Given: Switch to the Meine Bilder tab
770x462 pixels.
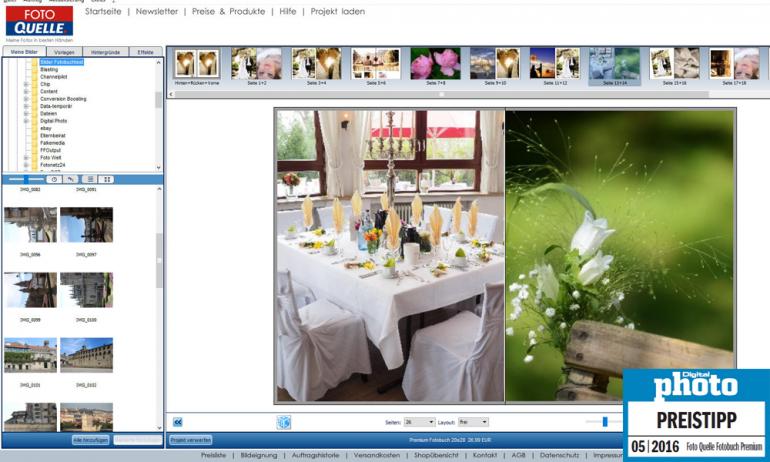Looking at the screenshot, I should coord(24,52).
